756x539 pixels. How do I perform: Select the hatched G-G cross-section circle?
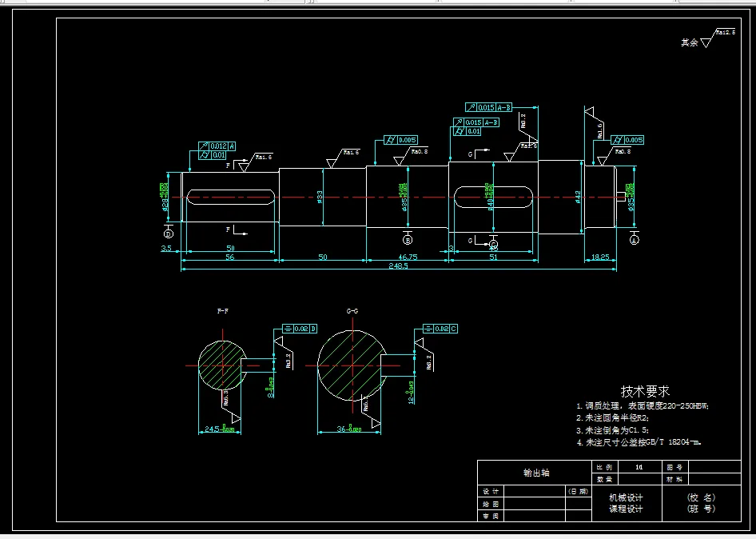352,365
